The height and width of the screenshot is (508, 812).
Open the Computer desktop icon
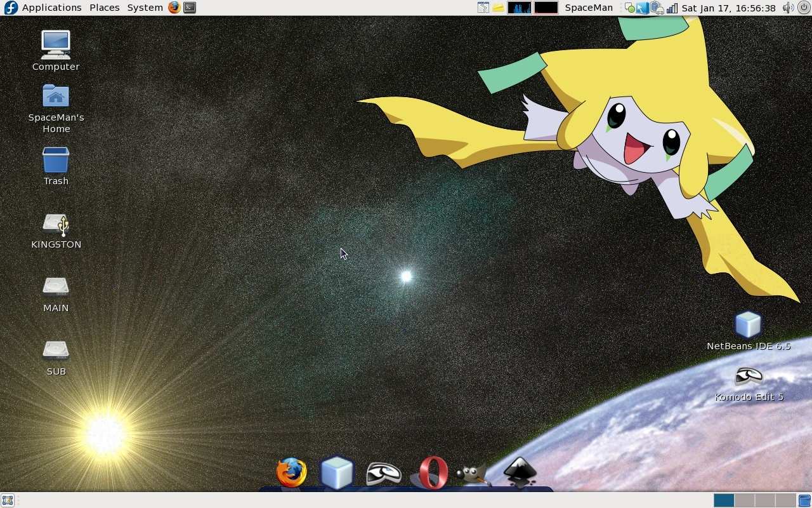[56, 51]
